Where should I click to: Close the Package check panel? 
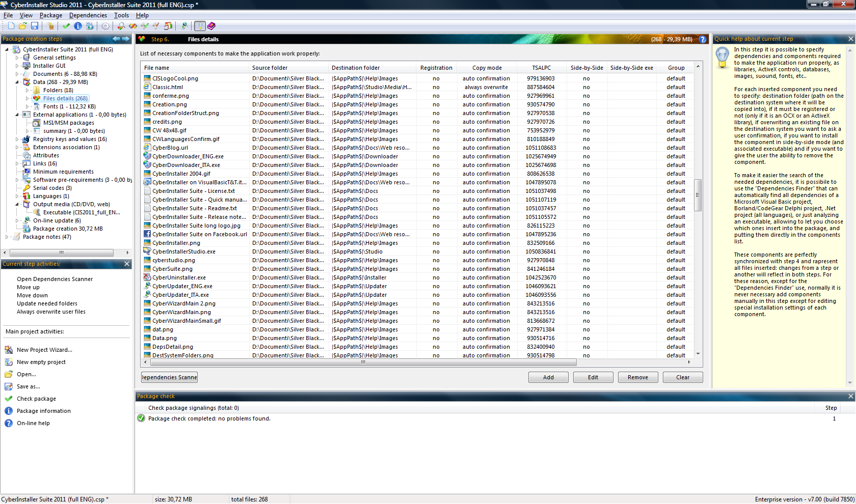pyautogui.click(x=850, y=396)
